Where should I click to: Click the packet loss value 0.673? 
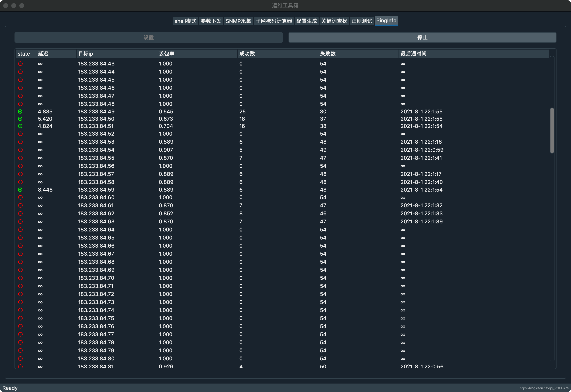[x=166, y=119]
